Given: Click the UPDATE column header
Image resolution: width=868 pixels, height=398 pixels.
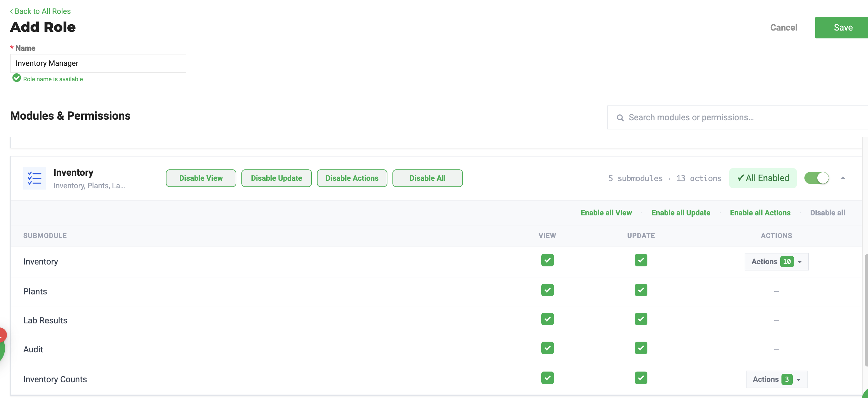Looking at the screenshot, I should pyautogui.click(x=640, y=236).
